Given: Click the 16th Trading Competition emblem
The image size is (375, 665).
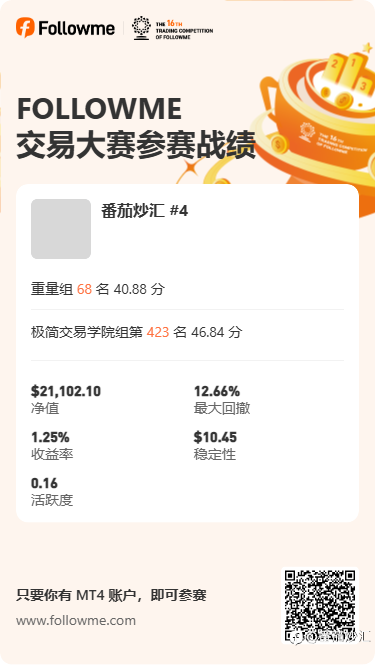Looking at the screenshot, I should [x=172, y=28].
